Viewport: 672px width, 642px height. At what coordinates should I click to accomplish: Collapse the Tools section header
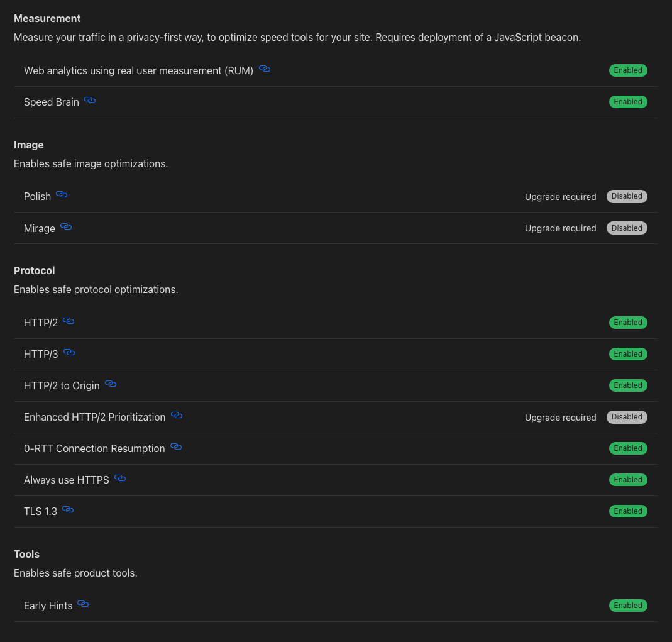coord(26,554)
